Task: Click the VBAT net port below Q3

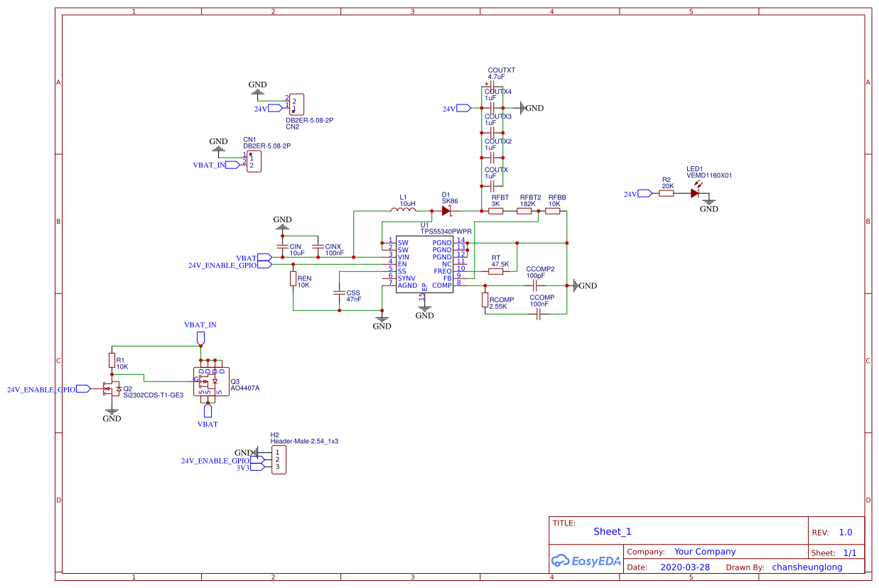Action: (208, 410)
